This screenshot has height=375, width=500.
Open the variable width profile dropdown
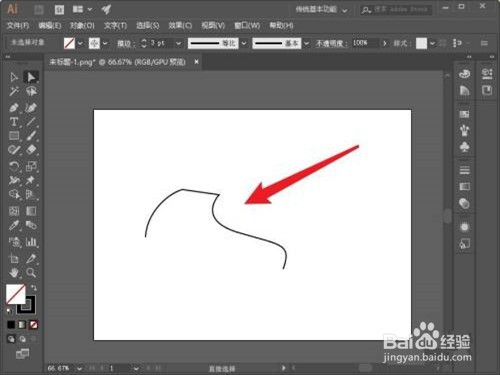244,43
